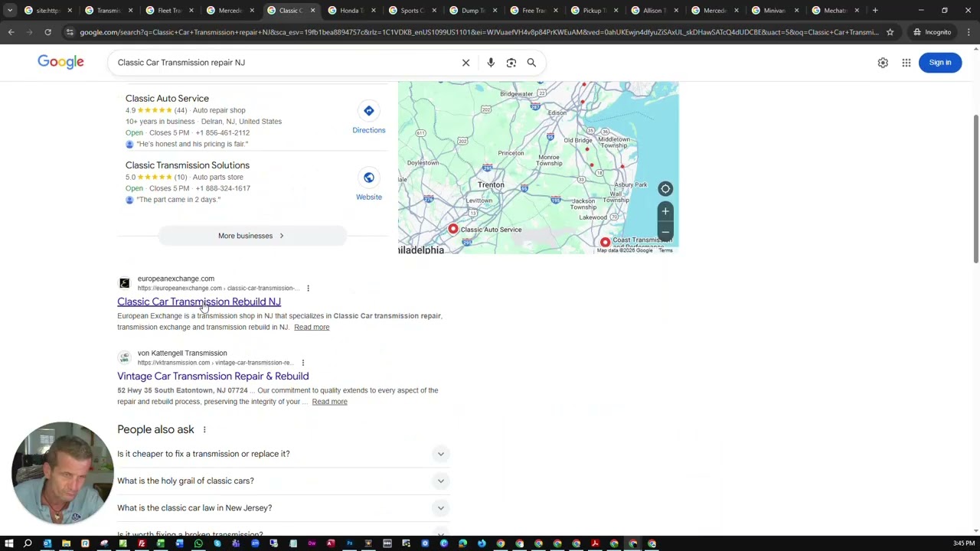Zoom in on the map

click(665, 211)
